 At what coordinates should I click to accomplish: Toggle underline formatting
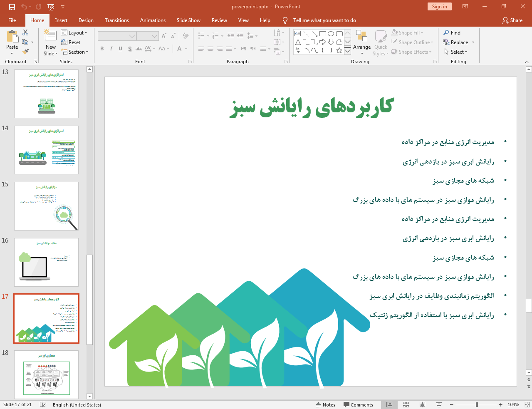tap(120, 49)
